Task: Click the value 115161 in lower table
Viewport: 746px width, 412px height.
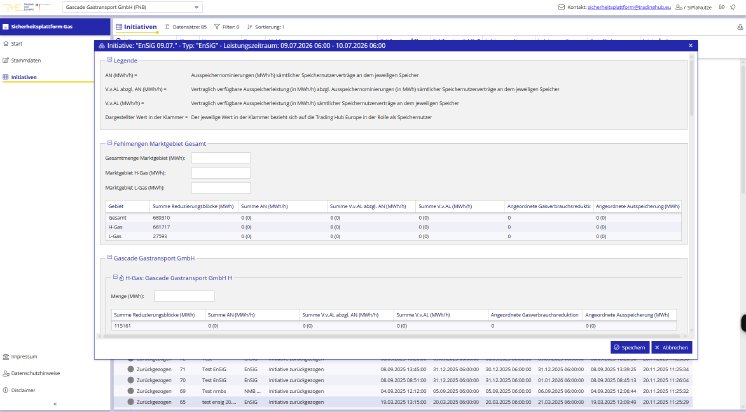Action: (122, 326)
